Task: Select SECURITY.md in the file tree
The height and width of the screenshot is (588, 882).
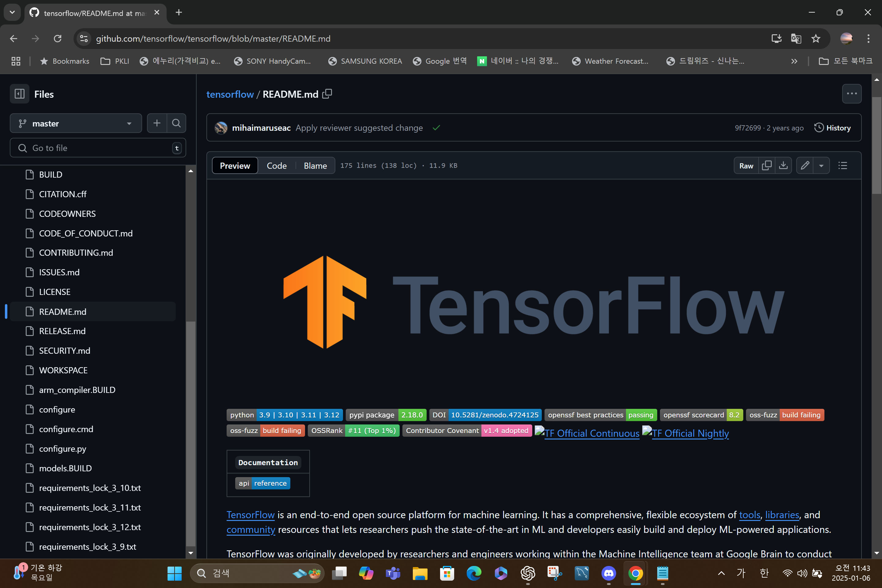Action: pyautogui.click(x=65, y=350)
